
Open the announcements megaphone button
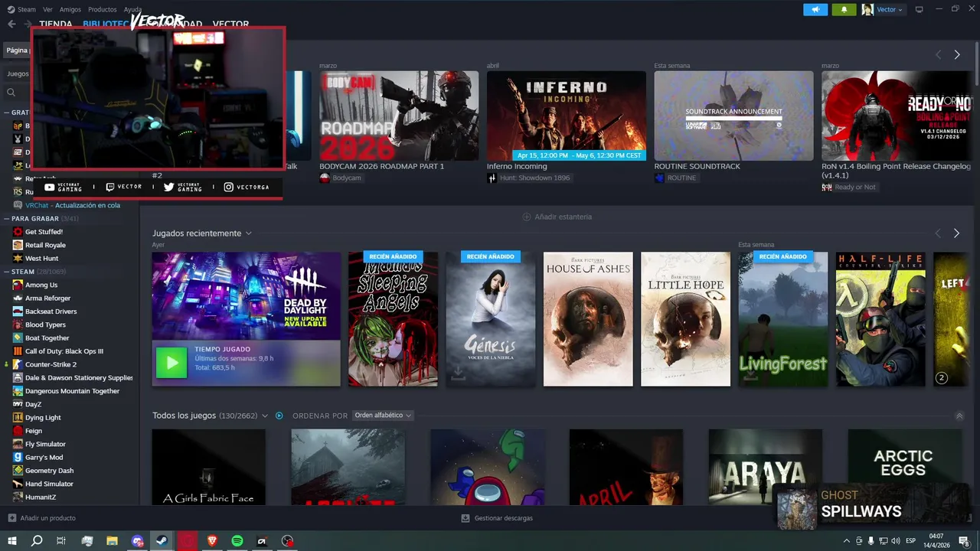[x=815, y=9]
